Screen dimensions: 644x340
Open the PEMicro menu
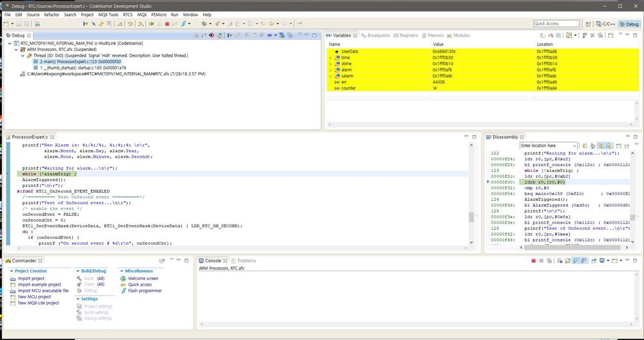point(159,15)
